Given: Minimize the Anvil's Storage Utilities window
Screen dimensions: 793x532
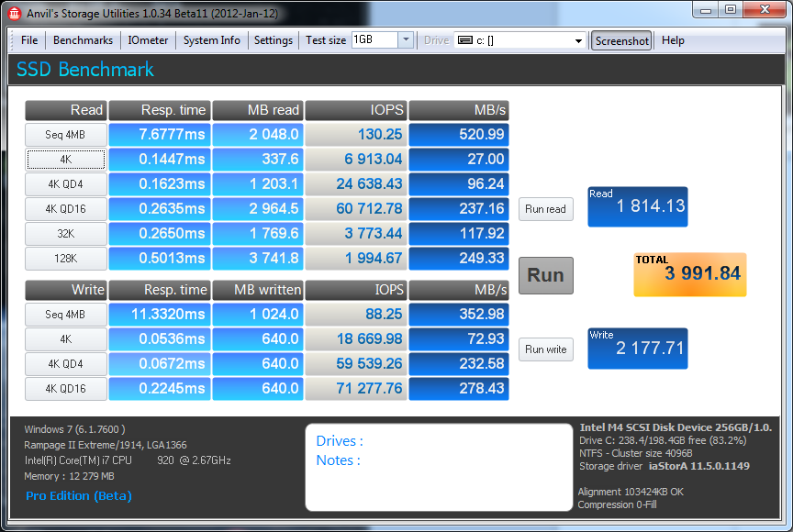Looking at the screenshot, I should pyautogui.click(x=706, y=9).
